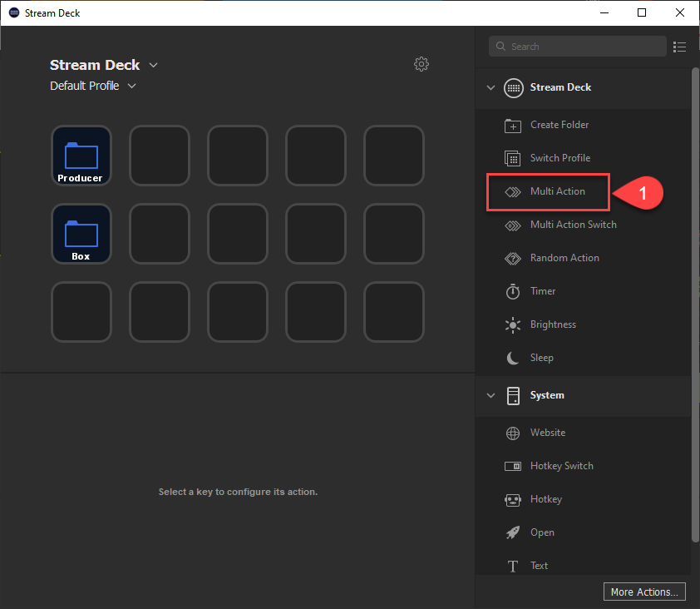Select the Open action label
This screenshot has height=609, width=700.
click(x=542, y=532)
